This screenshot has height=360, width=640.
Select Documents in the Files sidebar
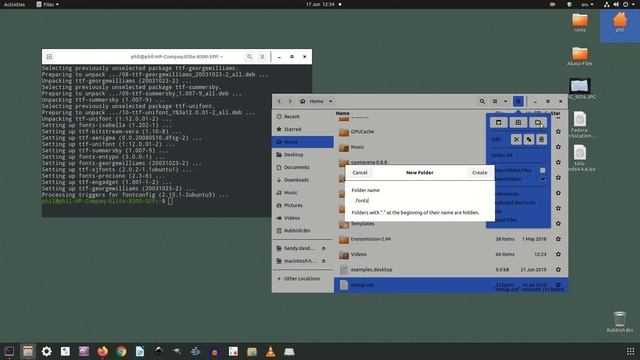click(x=303, y=167)
